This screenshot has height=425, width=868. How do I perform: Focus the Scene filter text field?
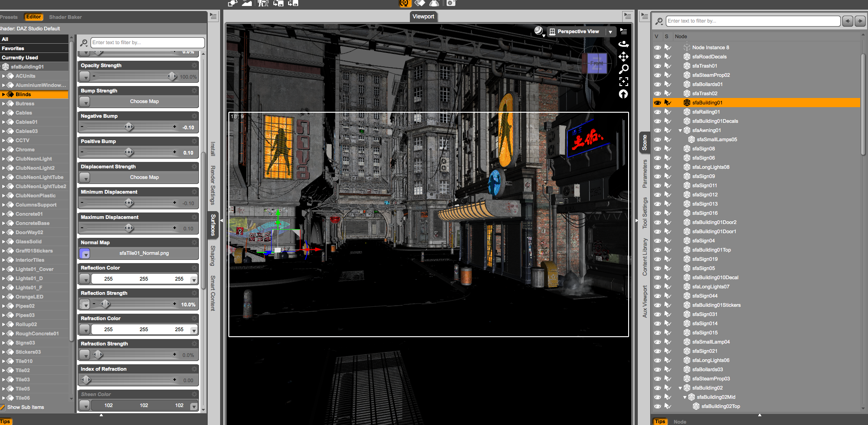[x=753, y=21]
